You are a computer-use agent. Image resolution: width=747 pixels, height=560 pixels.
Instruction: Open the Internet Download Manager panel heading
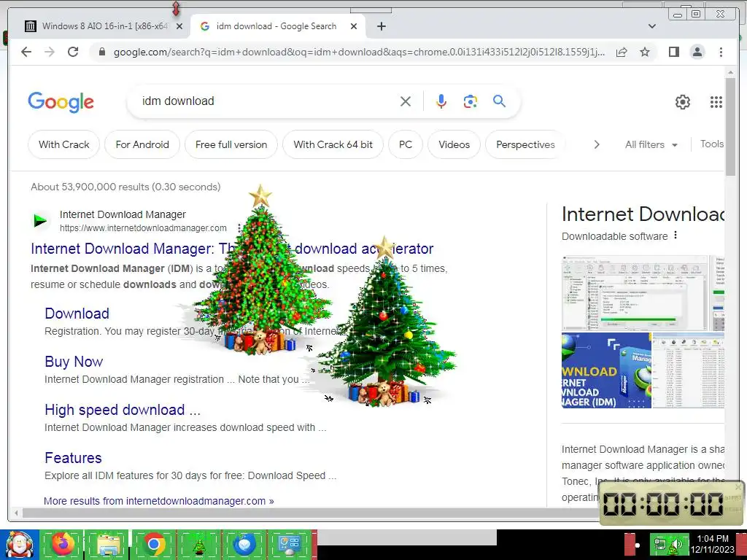click(643, 214)
